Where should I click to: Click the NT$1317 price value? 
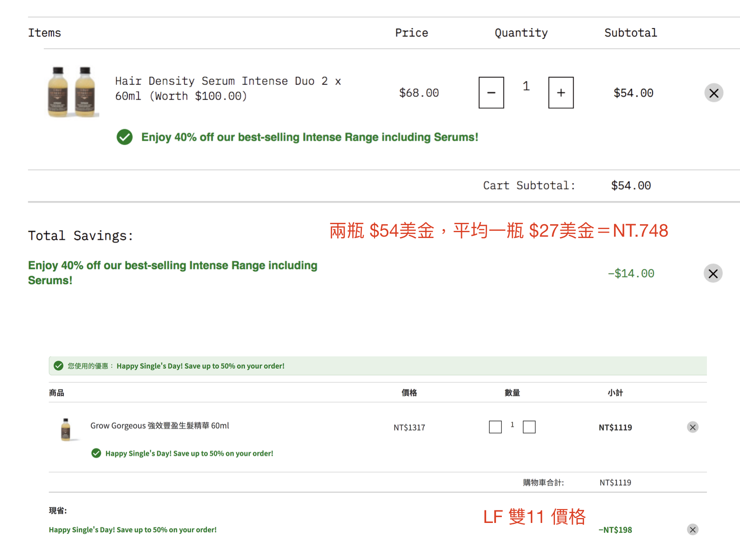pyautogui.click(x=409, y=427)
